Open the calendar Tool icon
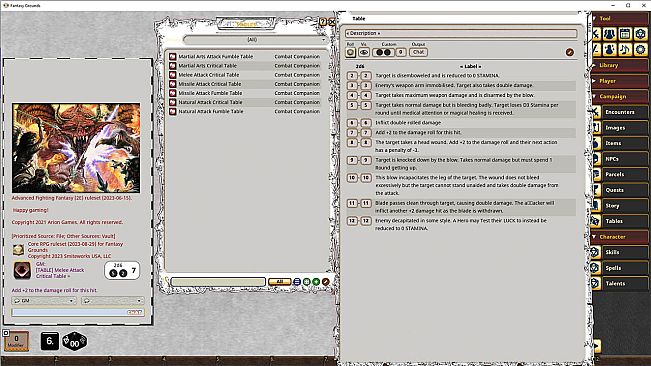 pos(625,34)
